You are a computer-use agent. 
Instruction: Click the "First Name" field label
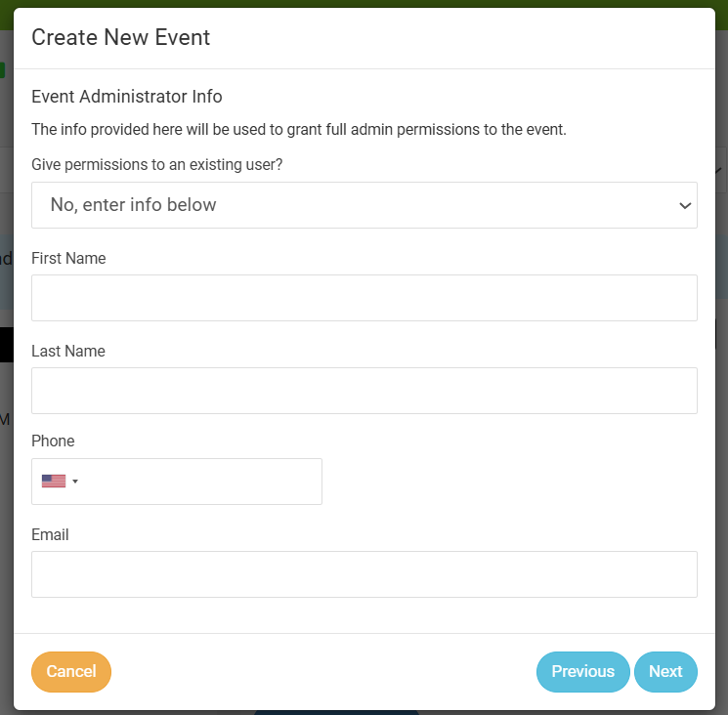tap(68, 259)
